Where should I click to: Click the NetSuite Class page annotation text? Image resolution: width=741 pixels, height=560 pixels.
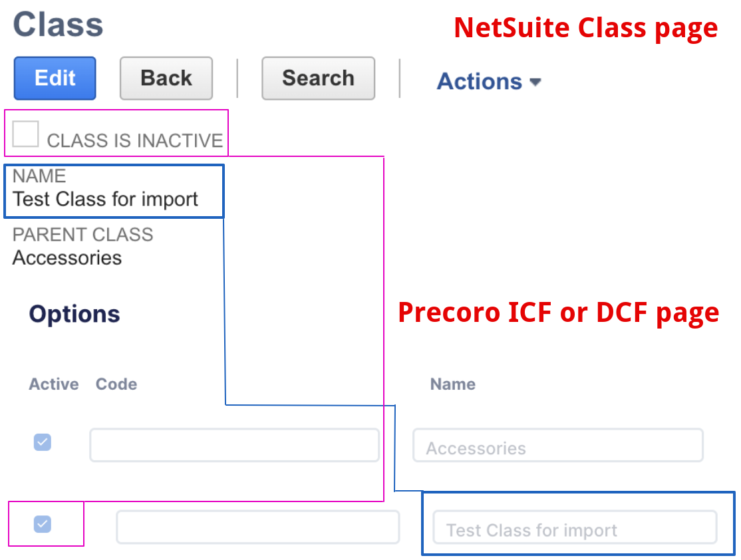click(x=585, y=27)
